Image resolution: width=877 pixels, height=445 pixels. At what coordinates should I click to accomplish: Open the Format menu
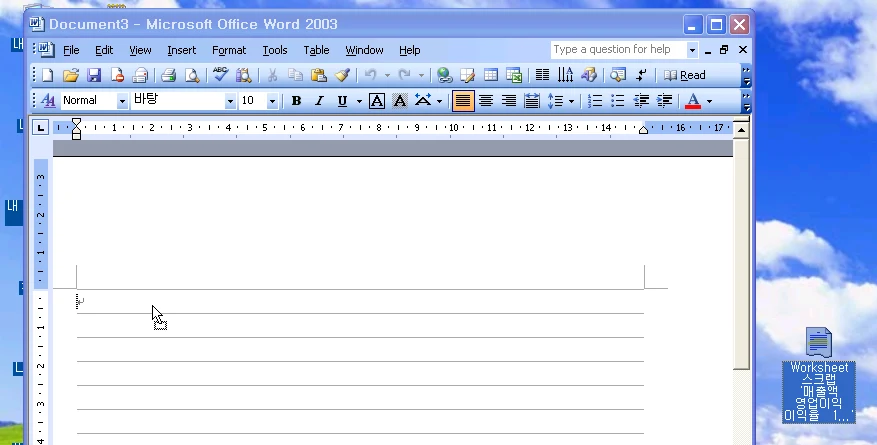pos(229,50)
